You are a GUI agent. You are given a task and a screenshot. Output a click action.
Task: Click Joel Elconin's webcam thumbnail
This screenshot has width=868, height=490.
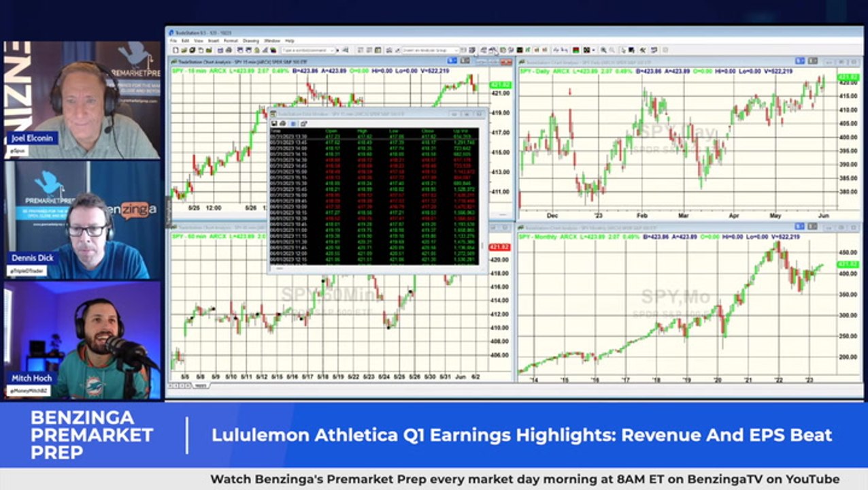pos(82,100)
